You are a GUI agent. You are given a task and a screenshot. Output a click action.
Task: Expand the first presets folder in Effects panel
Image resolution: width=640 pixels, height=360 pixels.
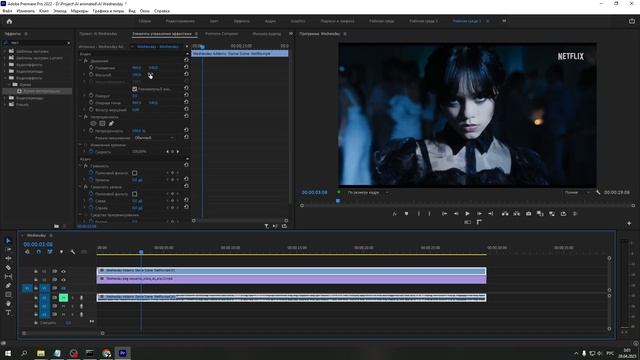[x=5, y=51]
